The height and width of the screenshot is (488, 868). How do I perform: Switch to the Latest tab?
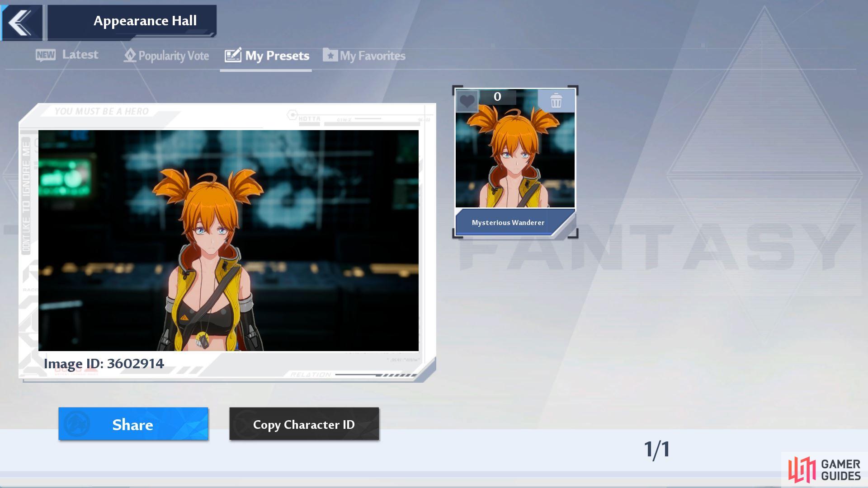(x=67, y=55)
